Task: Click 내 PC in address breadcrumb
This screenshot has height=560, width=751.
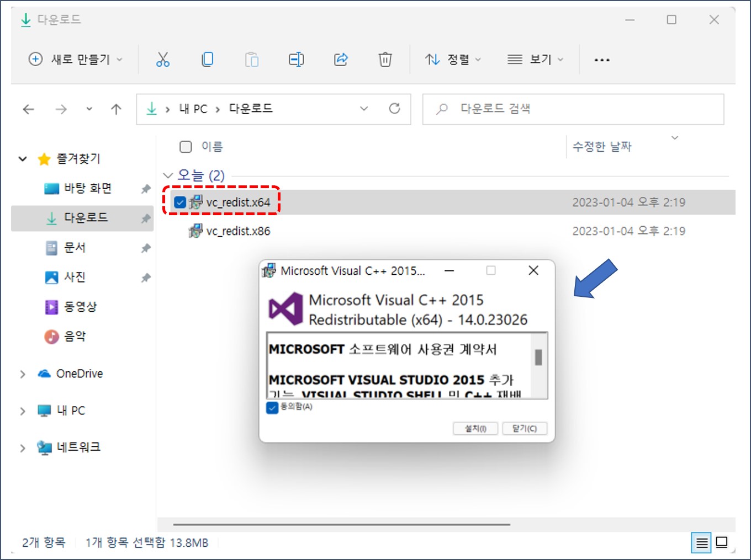Action: pos(193,109)
